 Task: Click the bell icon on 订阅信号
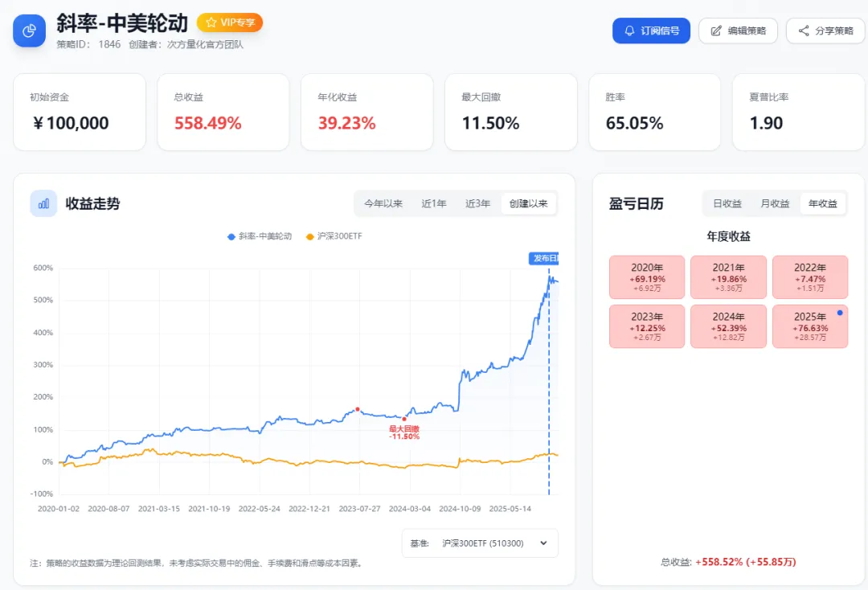pos(629,31)
